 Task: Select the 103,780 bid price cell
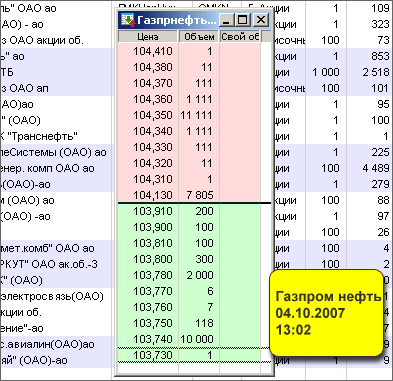(148, 275)
